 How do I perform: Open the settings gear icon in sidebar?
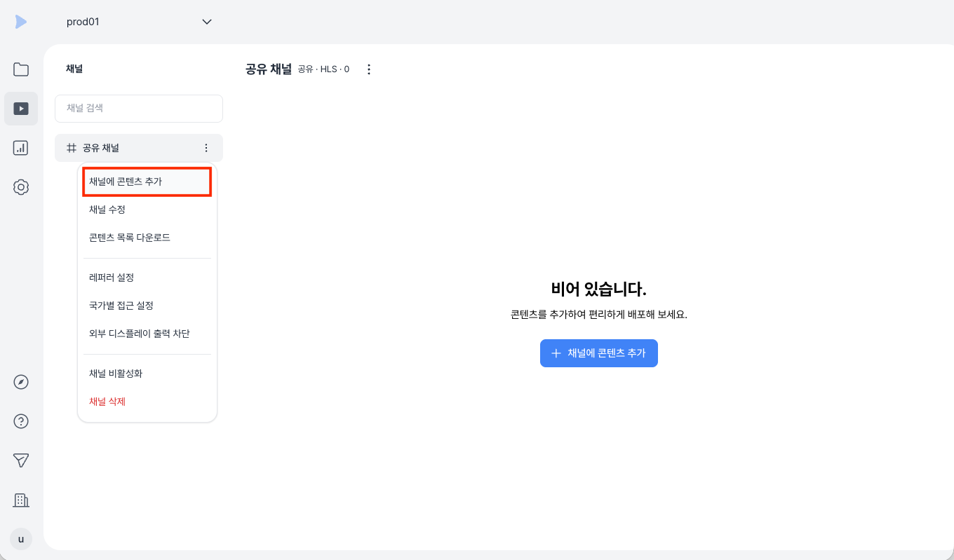click(21, 187)
